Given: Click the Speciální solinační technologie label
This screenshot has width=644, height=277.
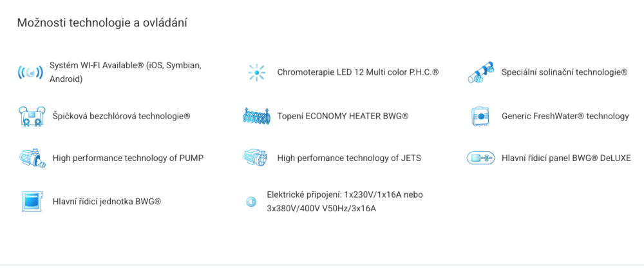Looking at the screenshot, I should pos(564,73).
